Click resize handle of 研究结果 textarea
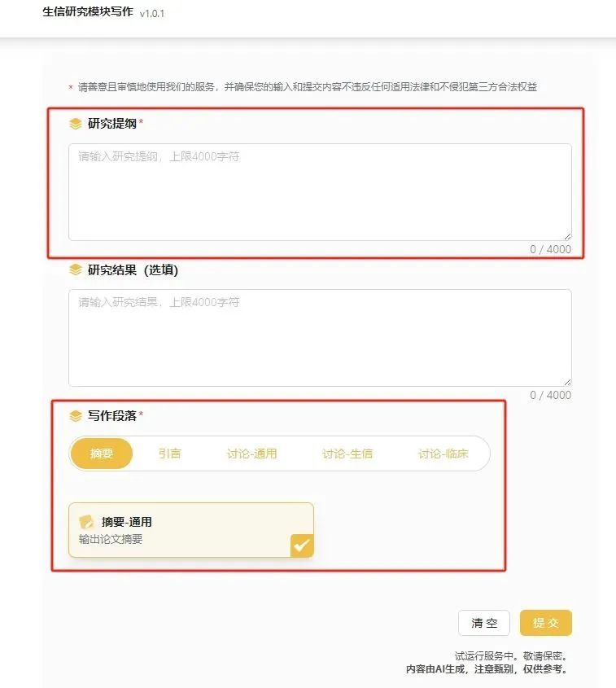The image size is (616, 688). tap(567, 382)
